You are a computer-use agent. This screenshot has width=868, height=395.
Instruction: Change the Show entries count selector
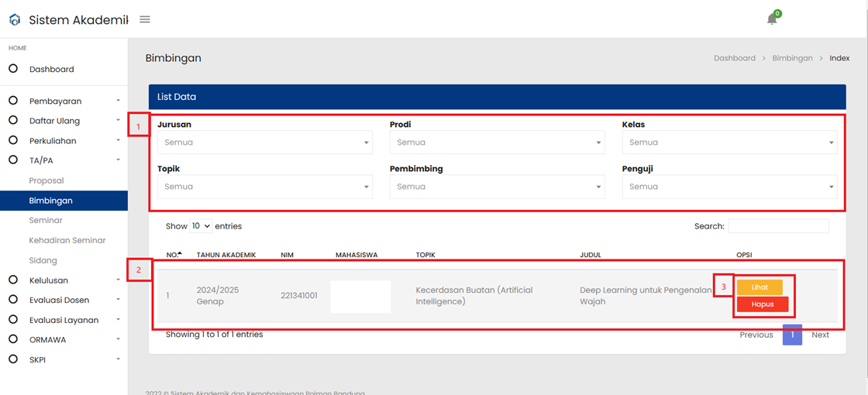click(201, 225)
